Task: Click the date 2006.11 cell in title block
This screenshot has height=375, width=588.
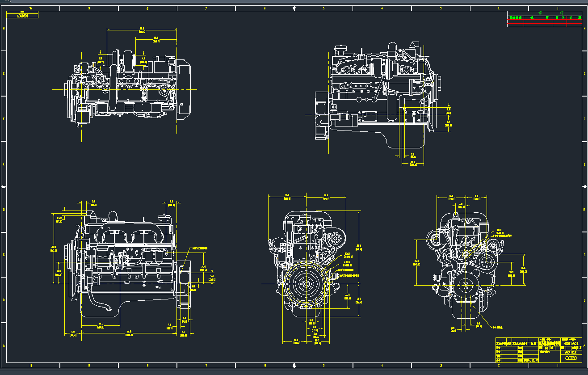Action: tap(530, 361)
